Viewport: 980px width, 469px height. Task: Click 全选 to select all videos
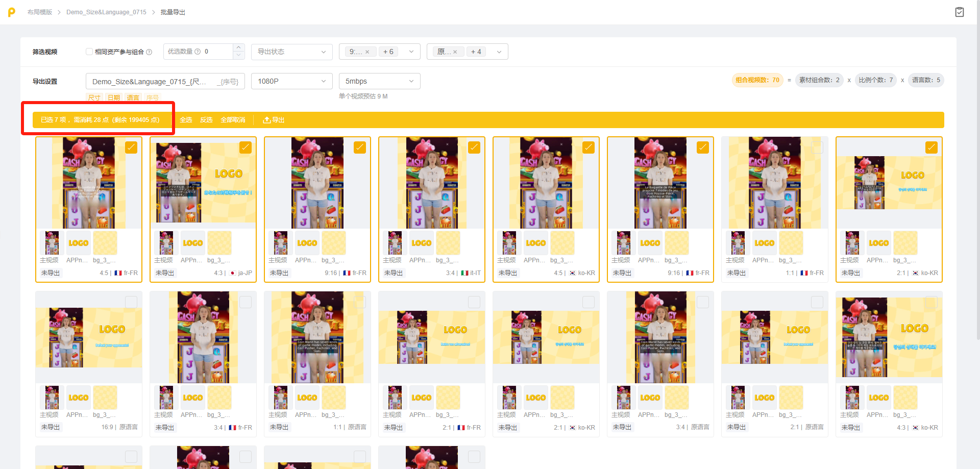[x=186, y=120]
